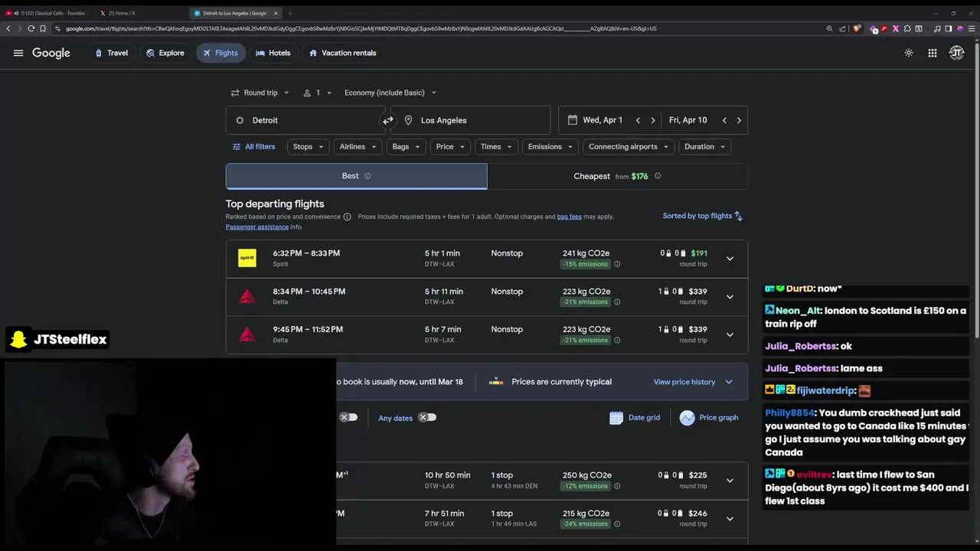Viewport: 980px width, 551px height.
Task: Open the Economy class dropdown
Action: pyautogui.click(x=390, y=93)
